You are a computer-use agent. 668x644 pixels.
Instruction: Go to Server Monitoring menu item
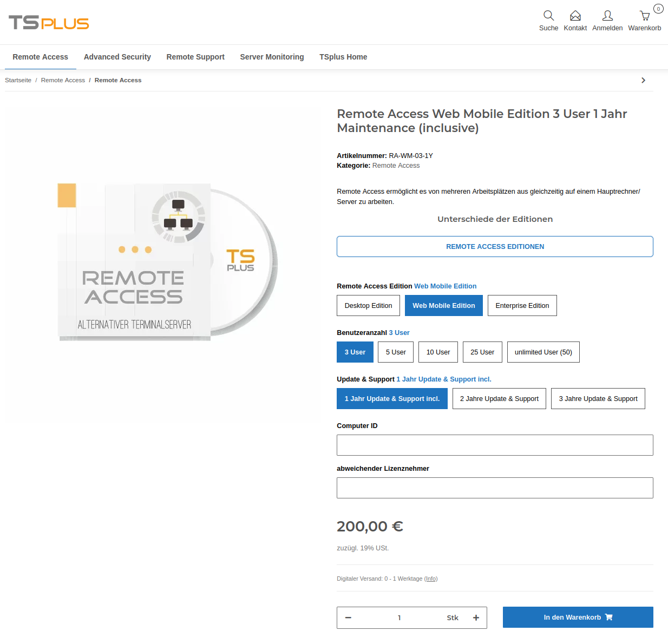point(272,57)
